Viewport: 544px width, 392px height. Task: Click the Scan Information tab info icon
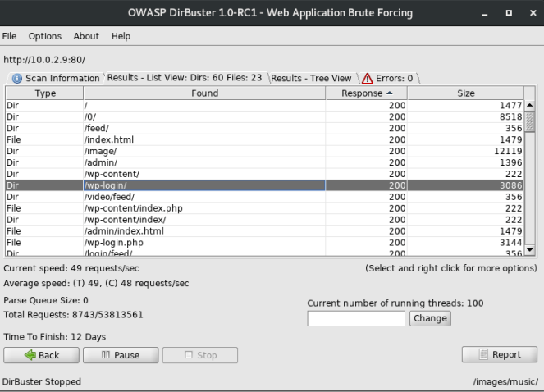[x=17, y=79]
